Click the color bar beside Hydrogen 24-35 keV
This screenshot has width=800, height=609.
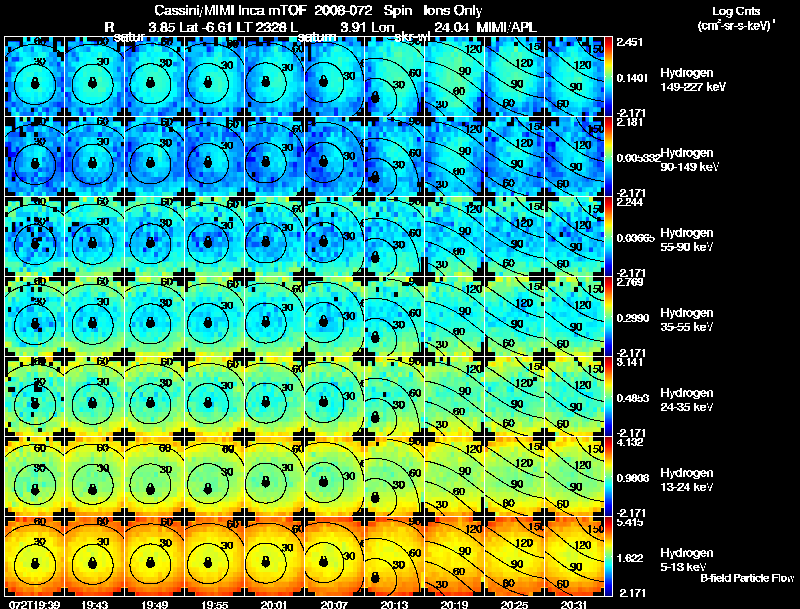coord(608,396)
